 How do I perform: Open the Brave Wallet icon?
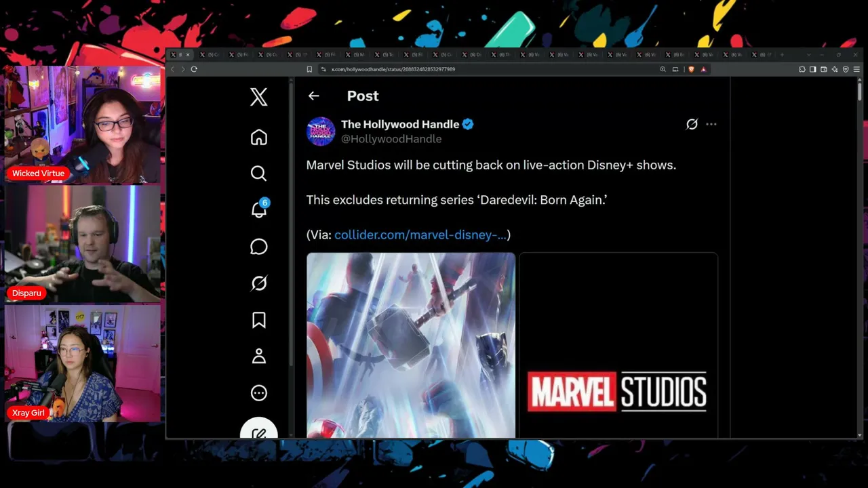[824, 69]
